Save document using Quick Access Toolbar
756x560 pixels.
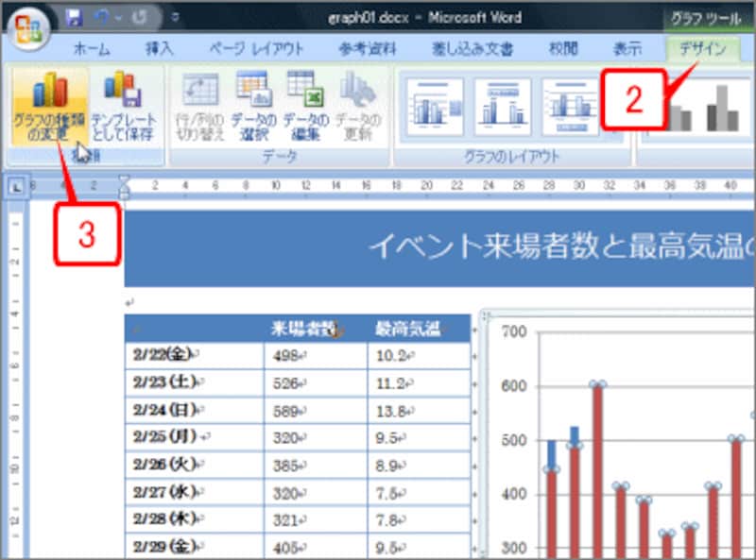point(73,16)
